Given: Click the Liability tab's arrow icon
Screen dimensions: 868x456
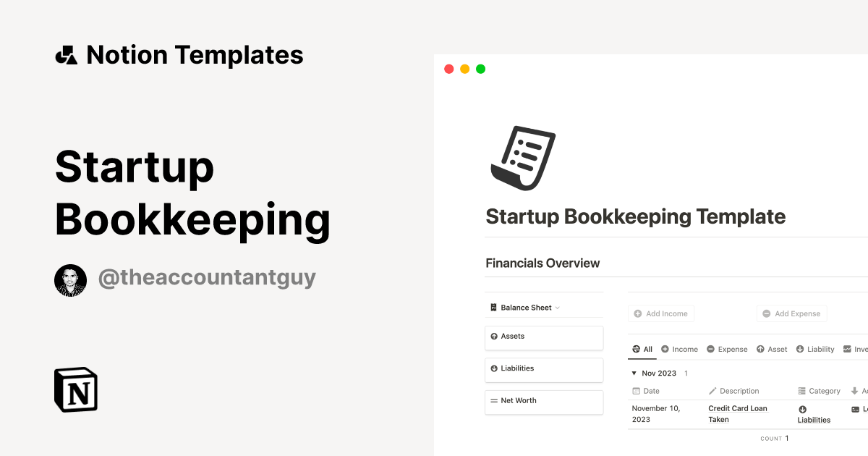Looking at the screenshot, I should coord(801,349).
